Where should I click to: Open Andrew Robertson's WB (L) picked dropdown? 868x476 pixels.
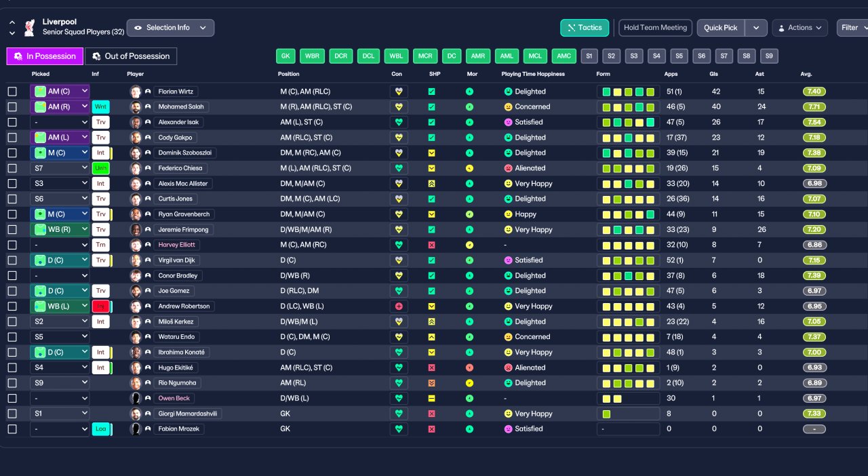point(60,306)
